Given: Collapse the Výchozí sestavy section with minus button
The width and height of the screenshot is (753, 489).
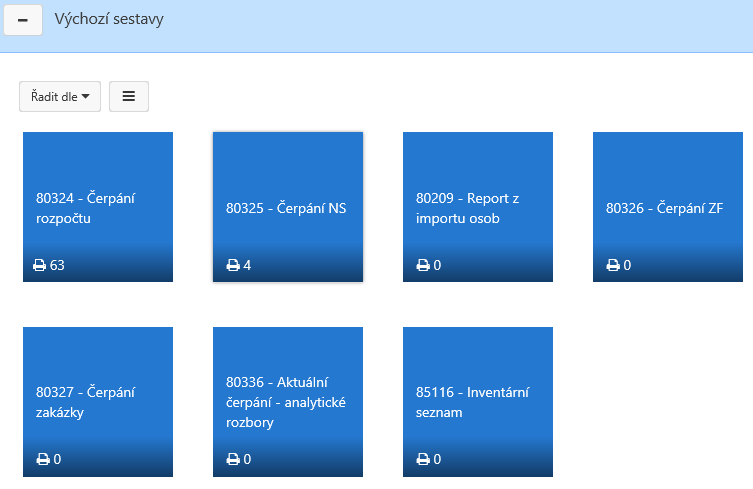Looking at the screenshot, I should (x=23, y=20).
